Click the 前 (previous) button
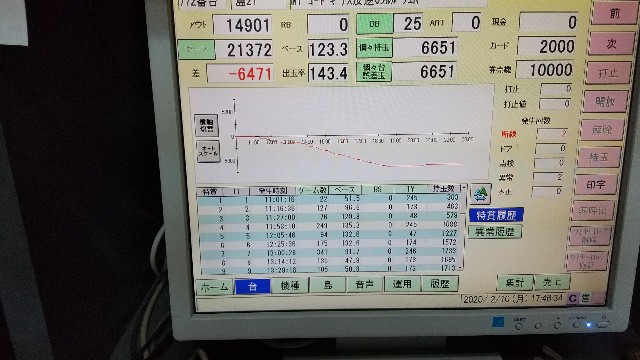 coord(614,14)
